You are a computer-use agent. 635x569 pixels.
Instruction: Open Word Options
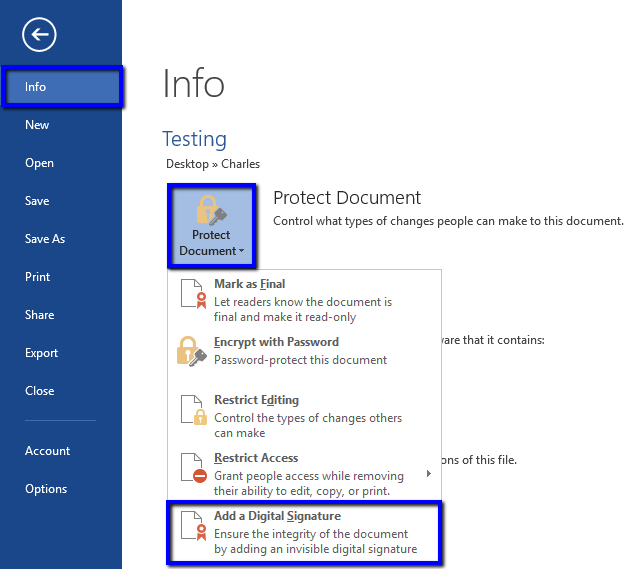[46, 489]
